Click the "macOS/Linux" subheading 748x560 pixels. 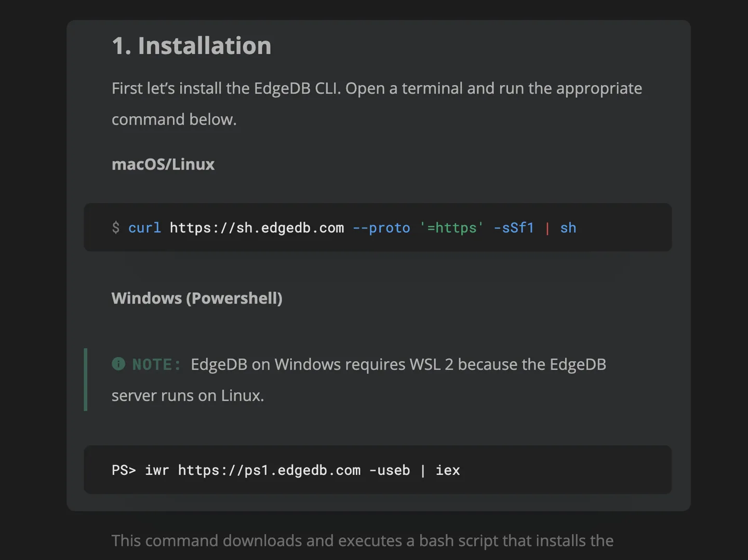[163, 164]
